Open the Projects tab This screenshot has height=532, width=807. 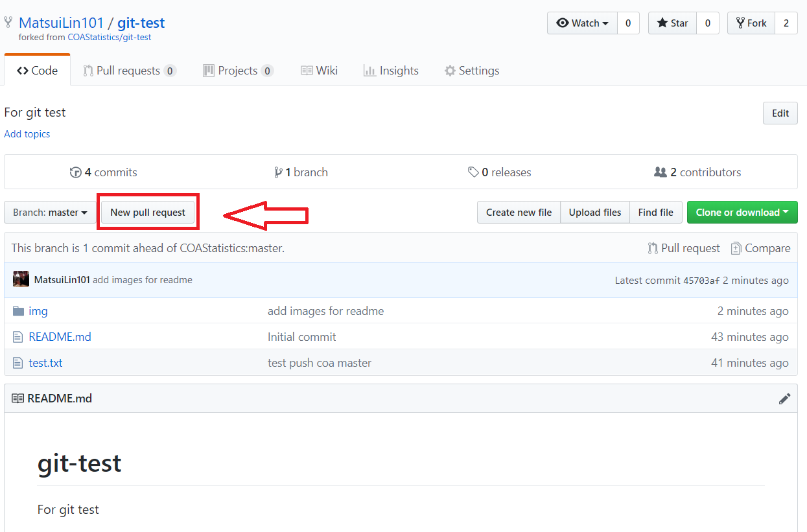(x=238, y=71)
